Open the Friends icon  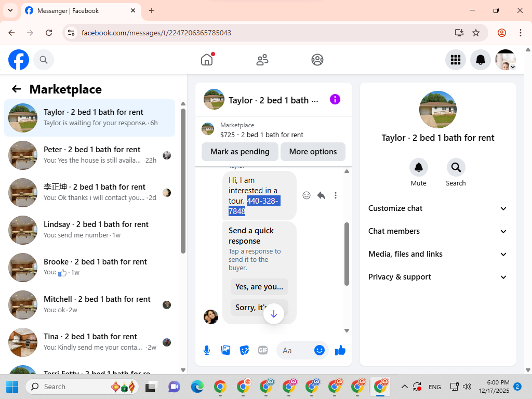[x=262, y=60]
